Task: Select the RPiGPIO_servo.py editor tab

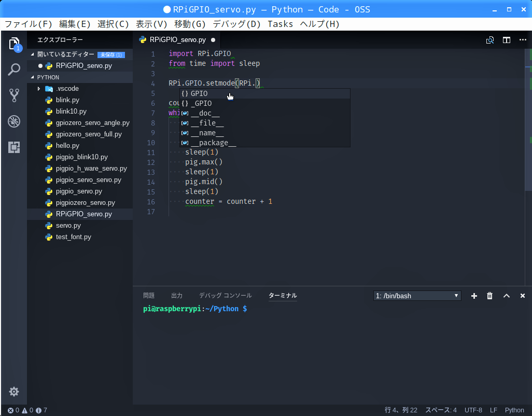Action: point(177,40)
